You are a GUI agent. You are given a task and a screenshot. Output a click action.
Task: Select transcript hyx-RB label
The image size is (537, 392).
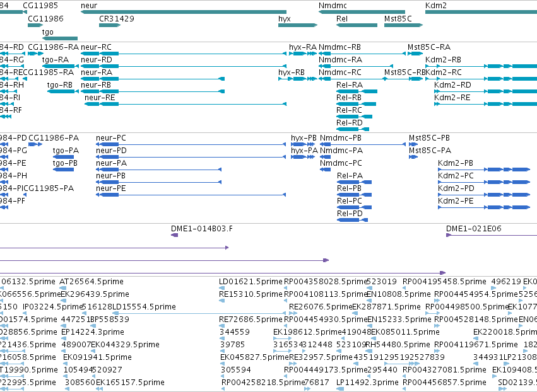(x=292, y=72)
